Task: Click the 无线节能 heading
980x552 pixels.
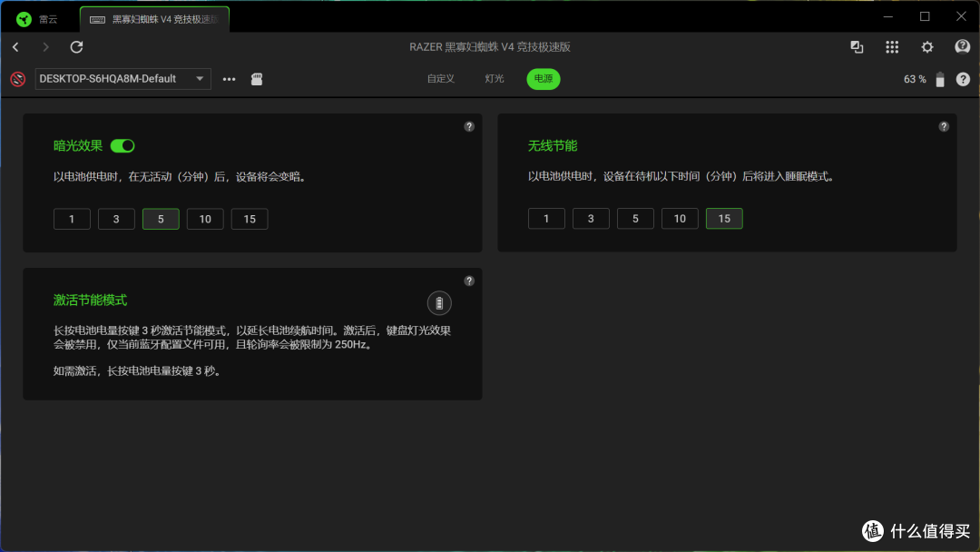Action: click(x=553, y=145)
